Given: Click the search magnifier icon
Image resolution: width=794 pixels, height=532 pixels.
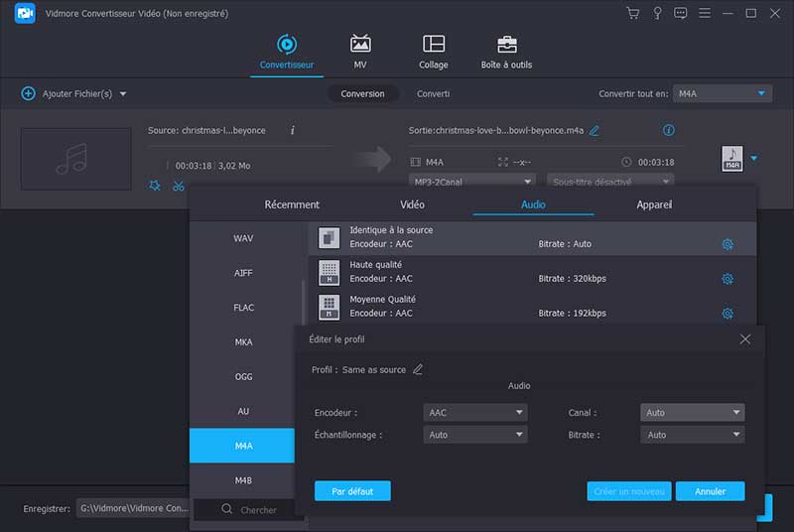Looking at the screenshot, I should [x=227, y=509].
